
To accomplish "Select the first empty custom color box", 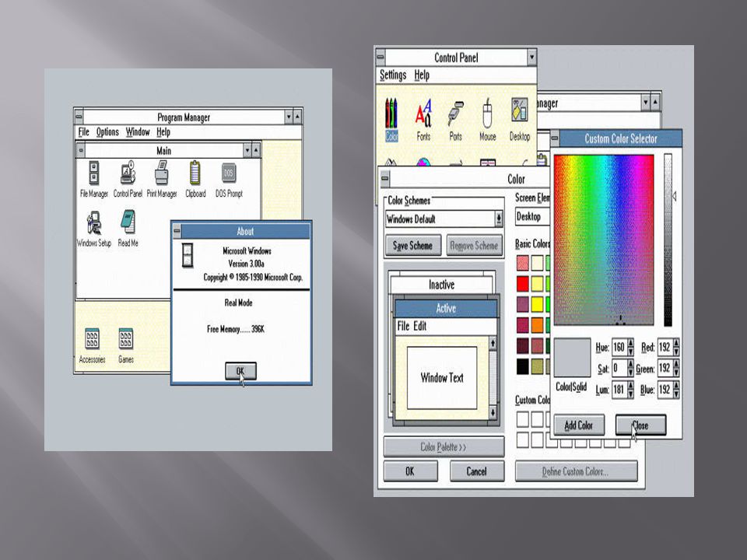I will click(523, 419).
